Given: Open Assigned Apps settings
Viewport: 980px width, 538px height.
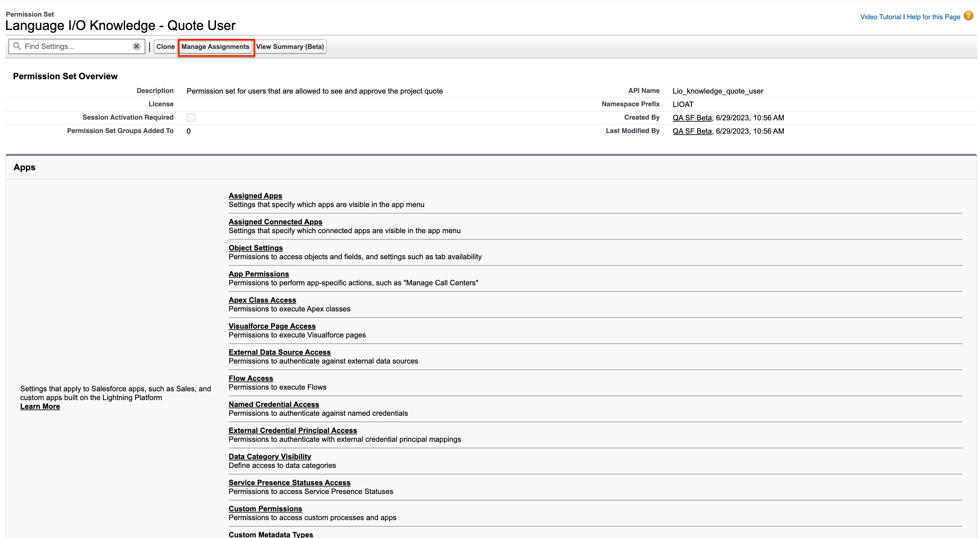Looking at the screenshot, I should [255, 196].
